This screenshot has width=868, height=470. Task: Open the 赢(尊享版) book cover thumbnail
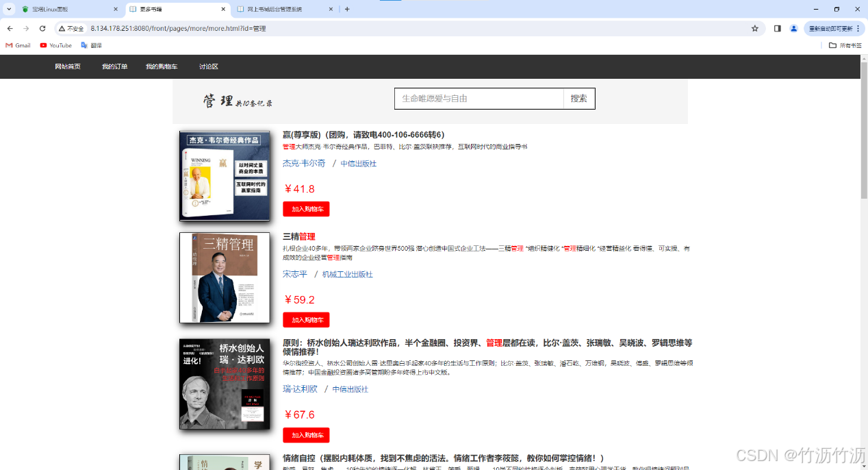point(225,176)
